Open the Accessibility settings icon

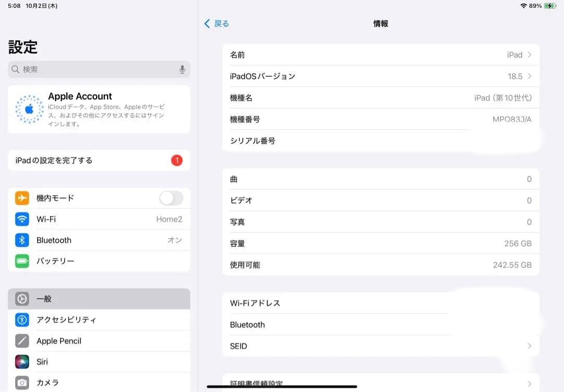click(x=21, y=320)
